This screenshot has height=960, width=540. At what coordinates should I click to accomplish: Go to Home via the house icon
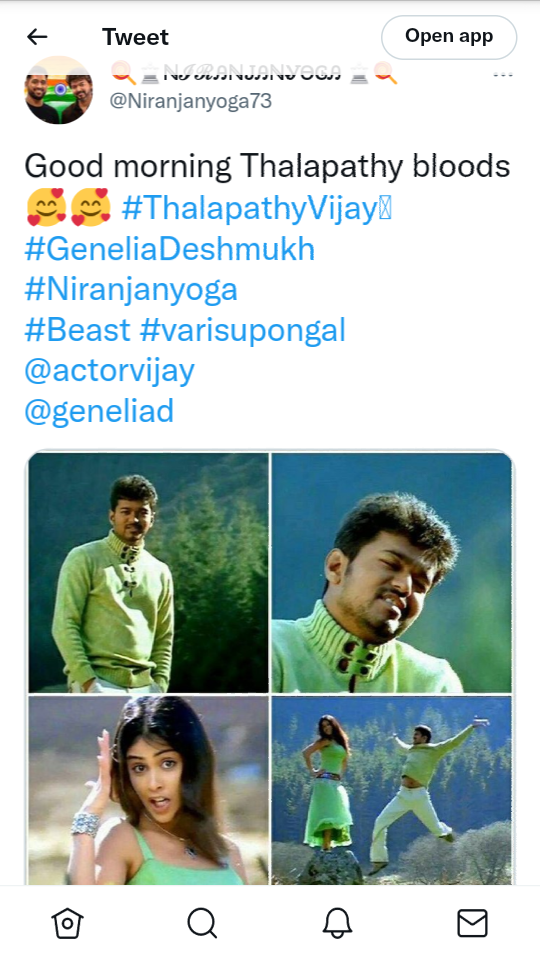[67, 923]
